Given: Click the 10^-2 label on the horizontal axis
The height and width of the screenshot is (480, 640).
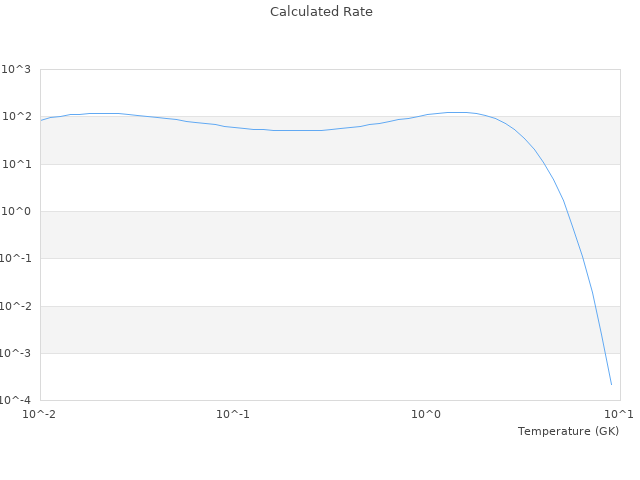Looking at the screenshot, I should (40, 414).
